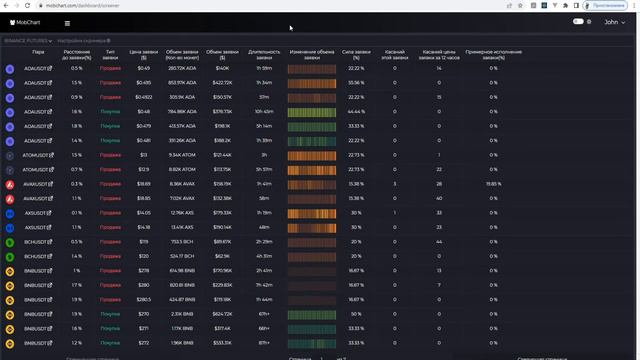
Task: Open external link icon for ADAUSDT $0.495 row
Action: [x=50, y=83]
